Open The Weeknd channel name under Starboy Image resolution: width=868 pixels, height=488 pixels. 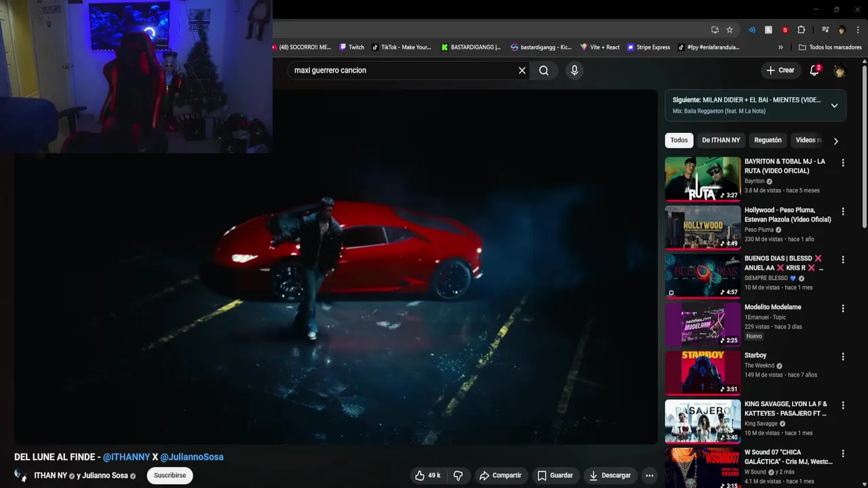click(x=759, y=365)
